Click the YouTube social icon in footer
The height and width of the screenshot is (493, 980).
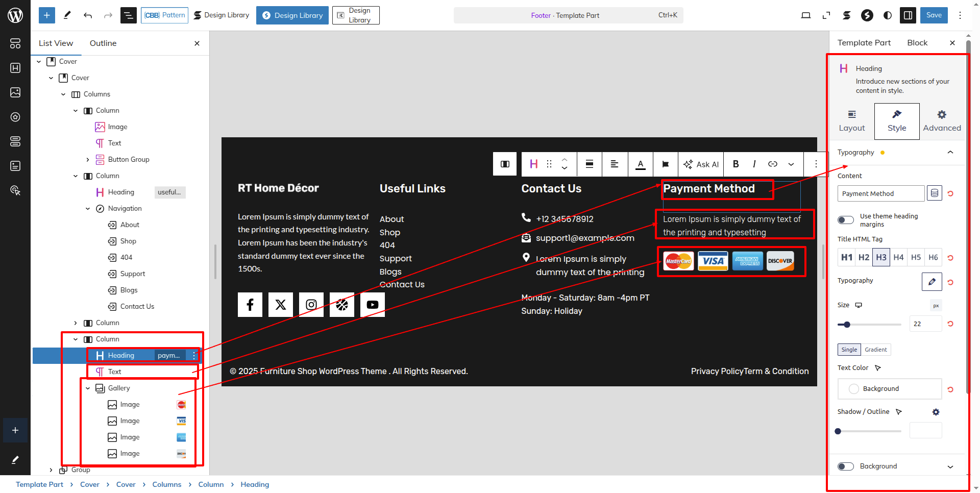[373, 305]
